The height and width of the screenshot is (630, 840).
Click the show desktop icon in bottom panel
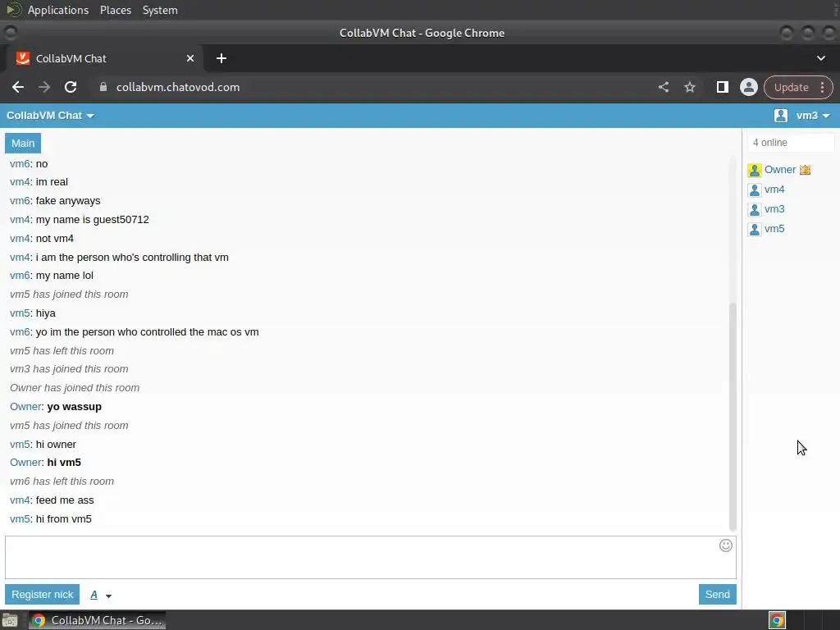click(x=10, y=620)
